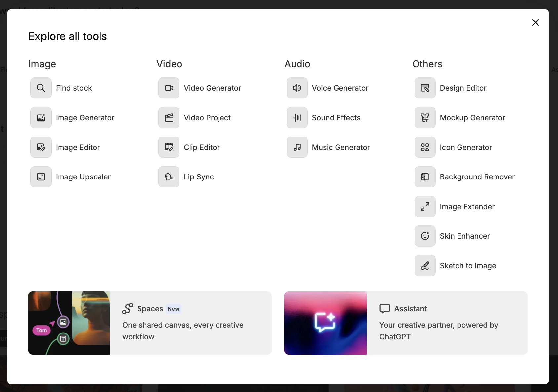Open the Lip Sync icon
The image size is (558, 392).
pyautogui.click(x=169, y=177)
